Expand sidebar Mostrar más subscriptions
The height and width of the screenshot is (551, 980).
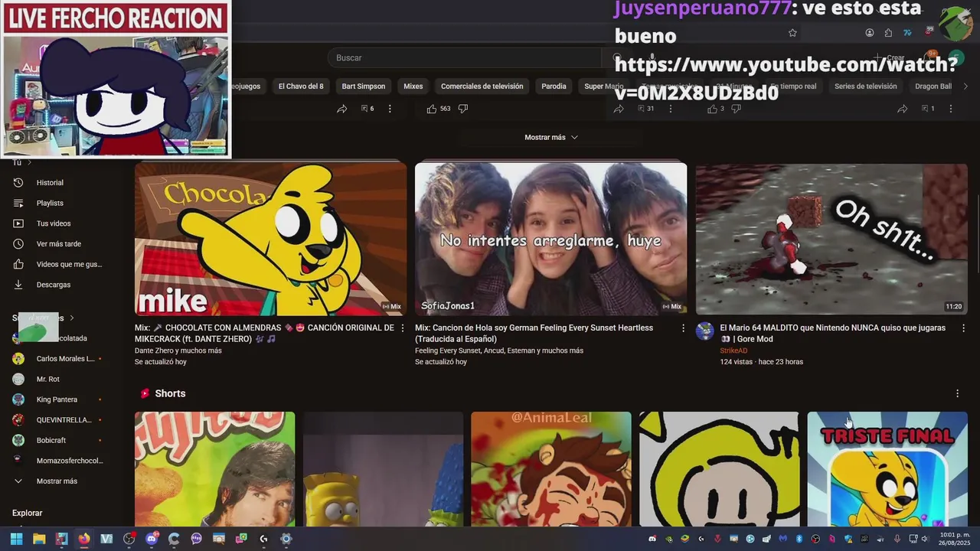click(57, 481)
